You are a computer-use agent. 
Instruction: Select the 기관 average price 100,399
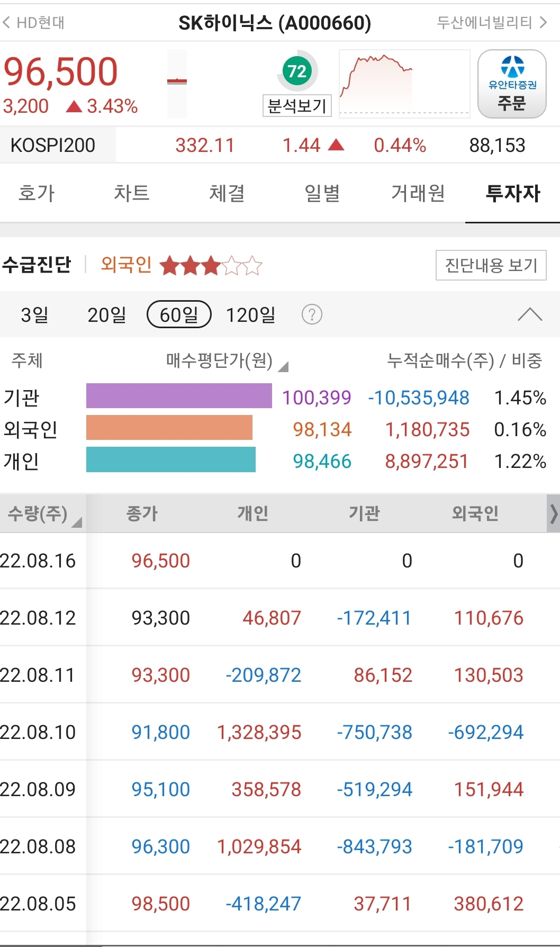tap(317, 398)
